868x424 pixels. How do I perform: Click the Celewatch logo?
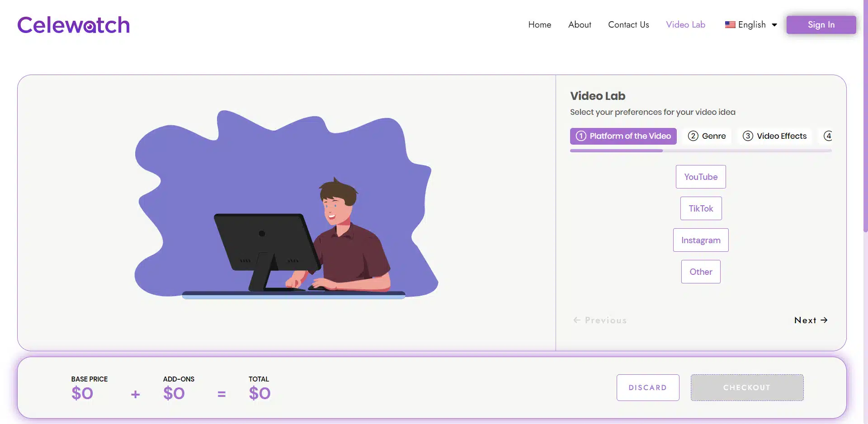(74, 25)
